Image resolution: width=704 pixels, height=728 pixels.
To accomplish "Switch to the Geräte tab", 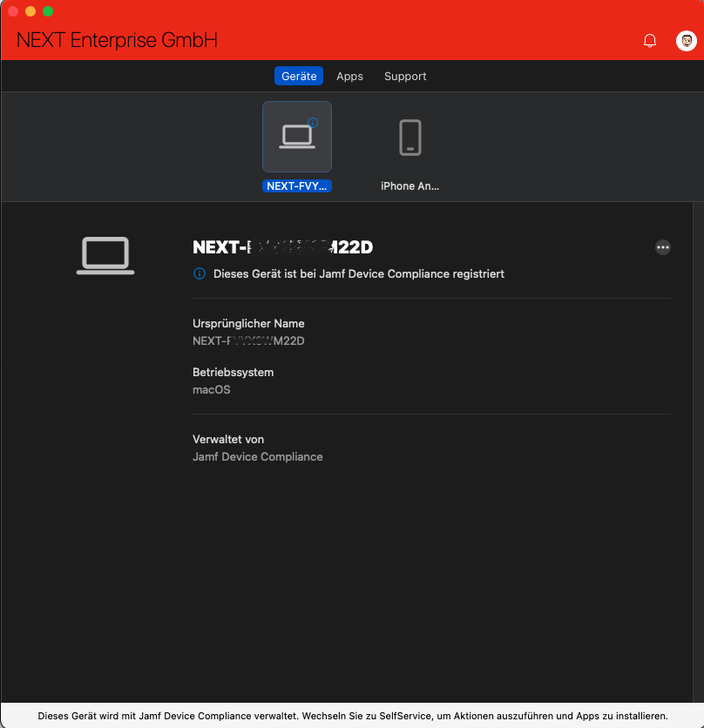I will click(299, 76).
